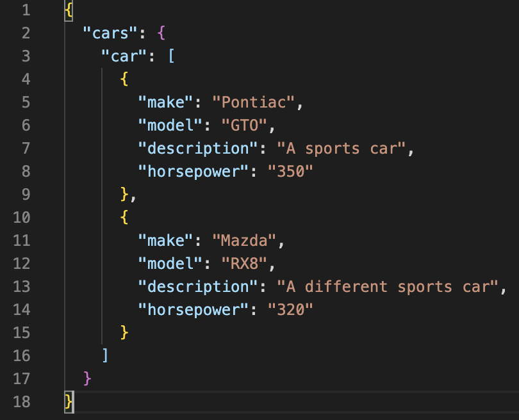Viewport: 519px width, 420px height.
Task: Click the yellow opening brace on line 4
Action: [x=124, y=79]
